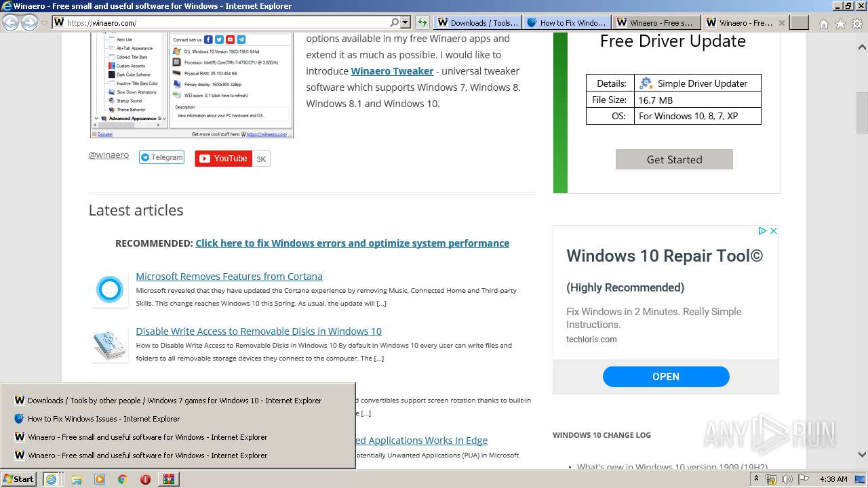Screen dimensions: 868x488
Task: Click the Winaero Tweaker link
Action: coord(392,71)
